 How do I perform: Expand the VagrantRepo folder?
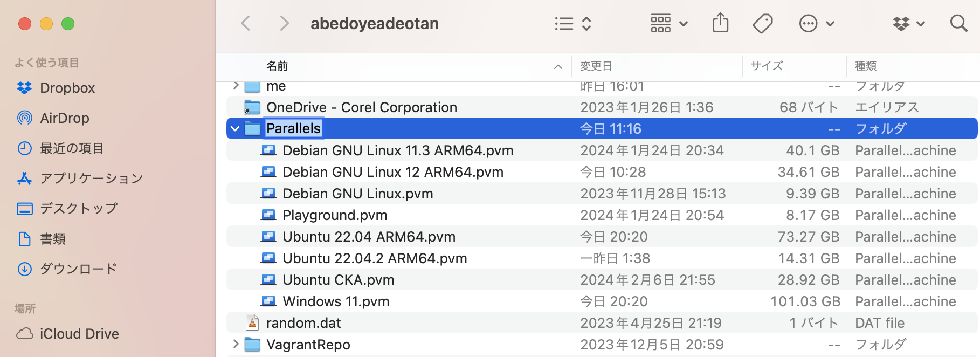click(236, 344)
